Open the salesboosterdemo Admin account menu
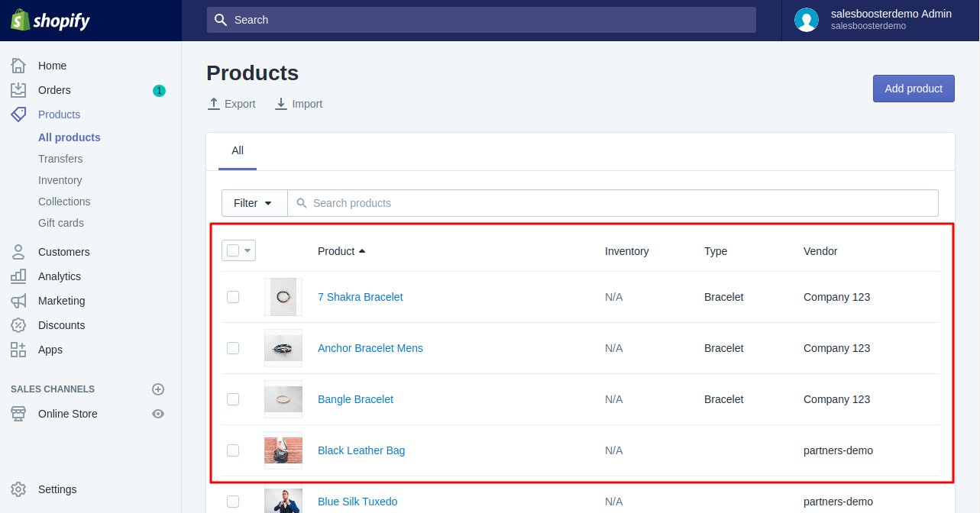 point(881,20)
